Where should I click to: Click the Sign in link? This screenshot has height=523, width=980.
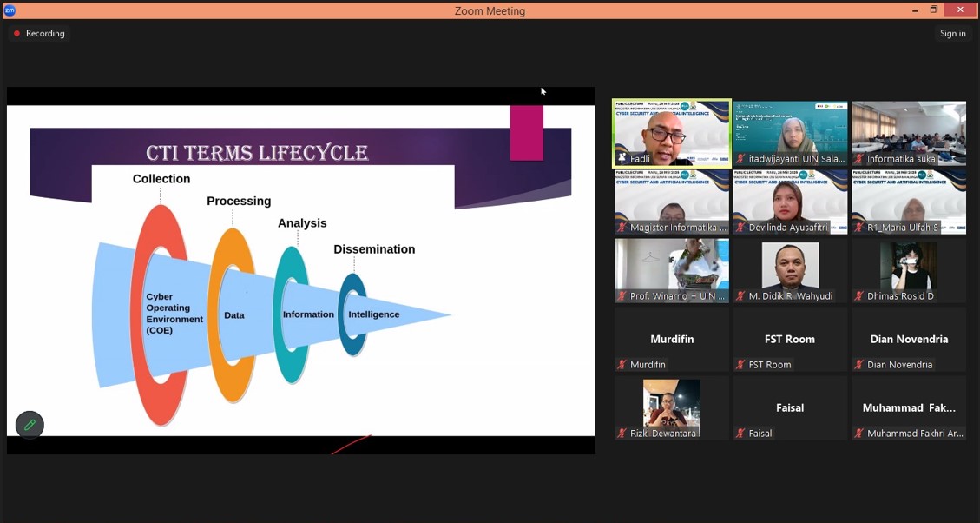(952, 34)
